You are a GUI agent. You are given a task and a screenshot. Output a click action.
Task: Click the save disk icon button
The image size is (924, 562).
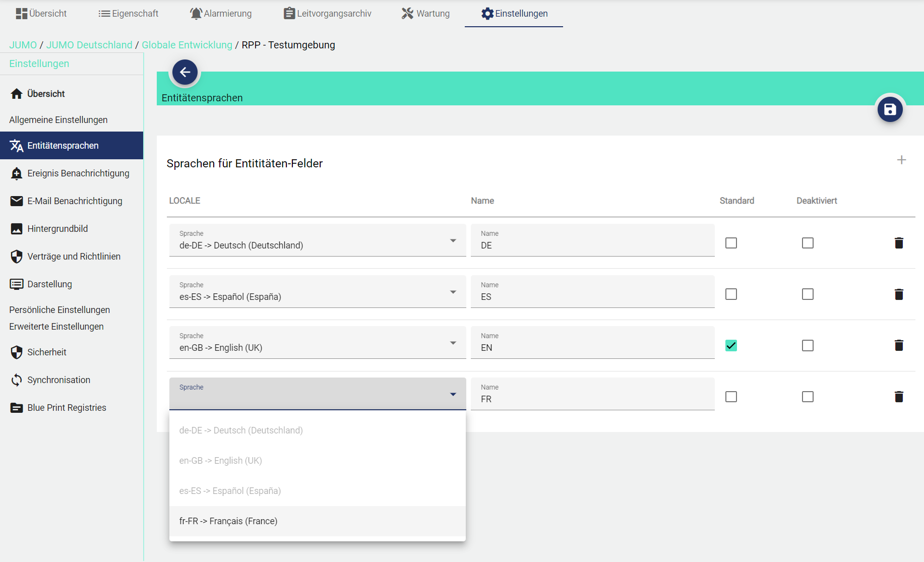click(890, 109)
